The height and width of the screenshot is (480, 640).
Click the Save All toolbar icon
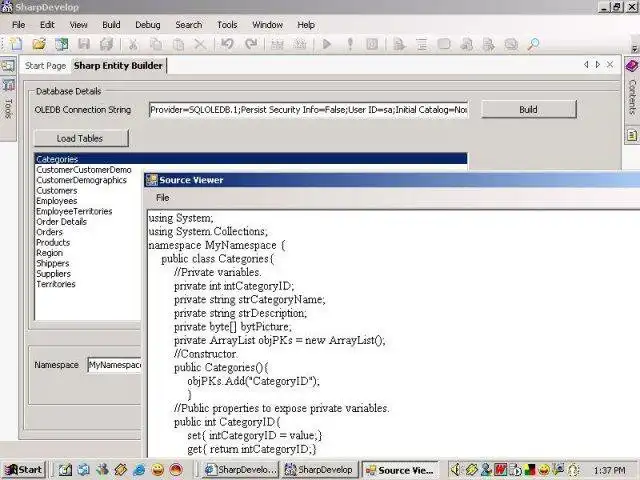click(x=107, y=44)
